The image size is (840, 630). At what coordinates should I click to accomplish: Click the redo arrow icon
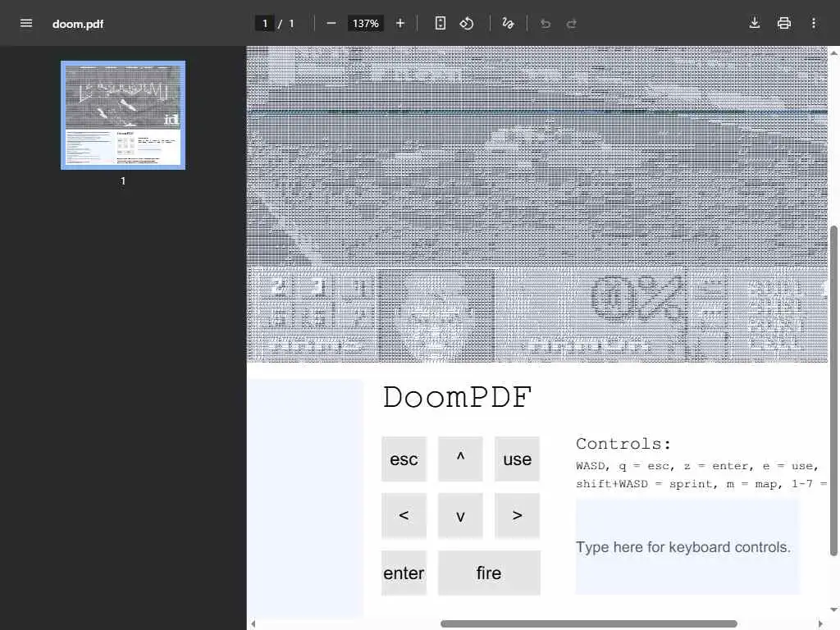572,24
